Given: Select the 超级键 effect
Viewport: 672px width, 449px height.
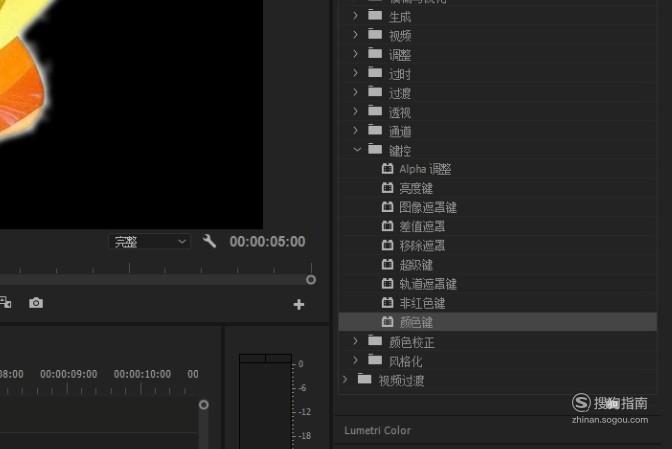Looking at the screenshot, I should click(416, 265).
